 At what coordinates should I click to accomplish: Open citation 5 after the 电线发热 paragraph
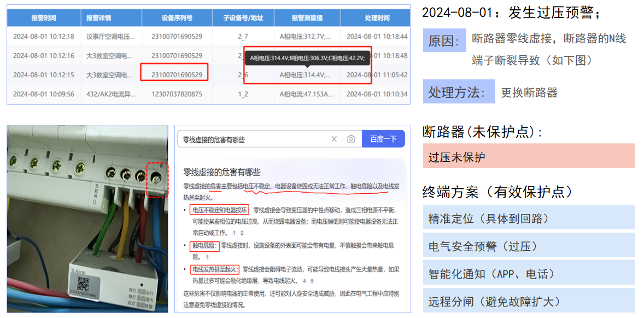tap(312, 281)
